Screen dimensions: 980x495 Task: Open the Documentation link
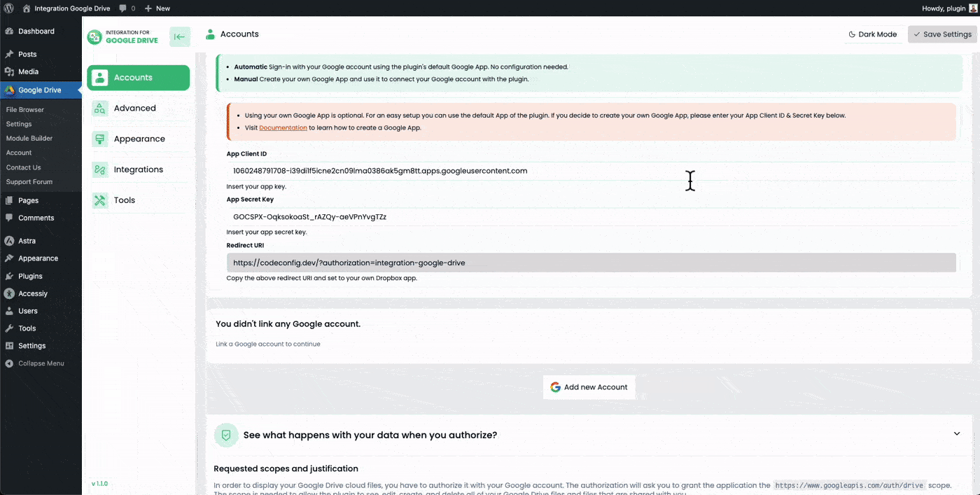(283, 128)
